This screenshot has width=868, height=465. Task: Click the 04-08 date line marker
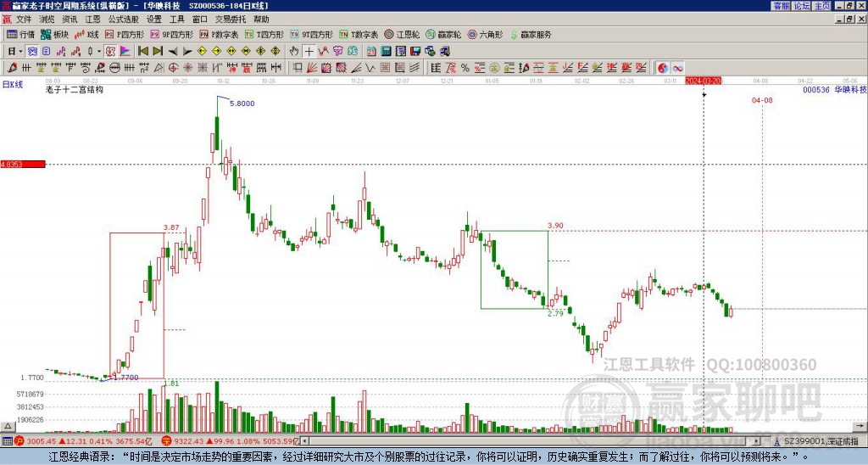[x=762, y=100]
